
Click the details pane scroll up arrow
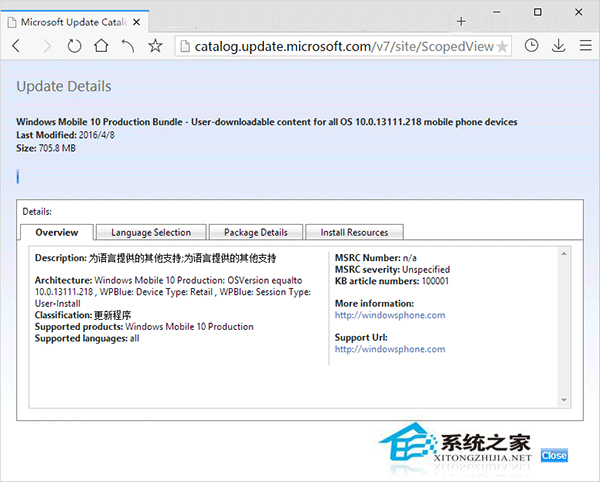[564, 254]
